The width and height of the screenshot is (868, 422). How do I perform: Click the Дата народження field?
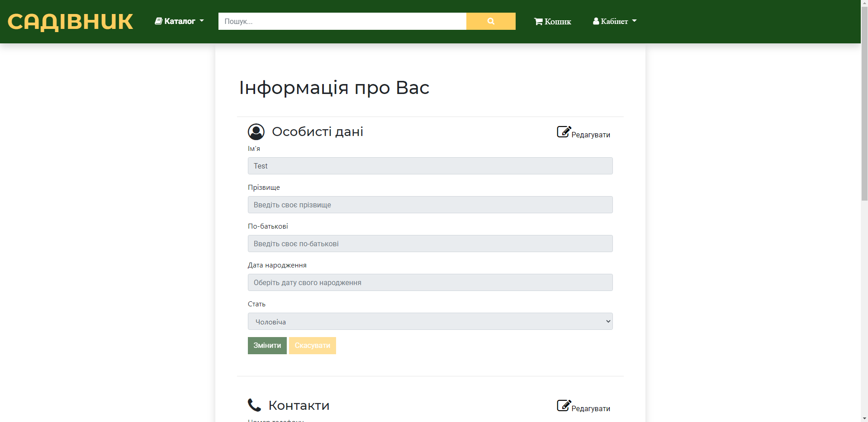[430, 282]
